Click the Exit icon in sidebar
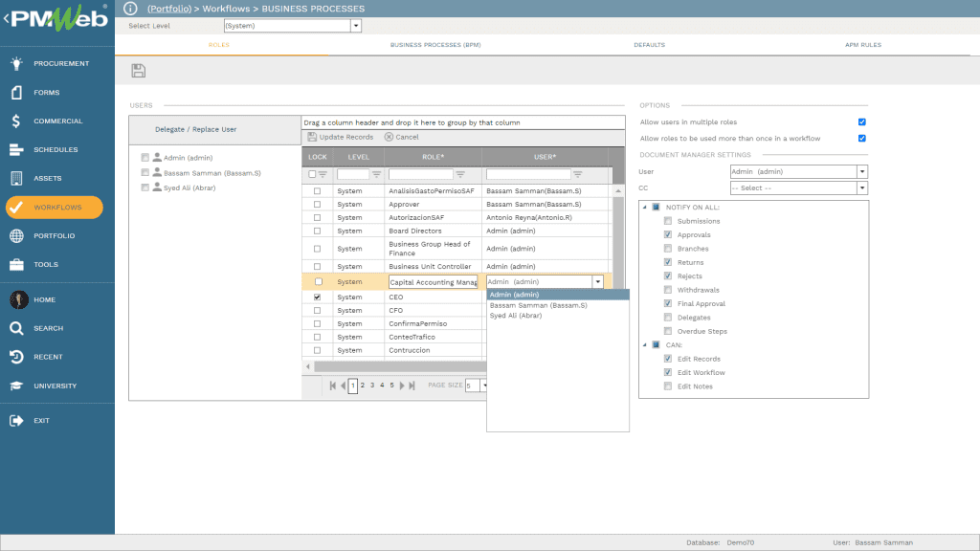Viewport: 980px width, 551px height. [17, 421]
